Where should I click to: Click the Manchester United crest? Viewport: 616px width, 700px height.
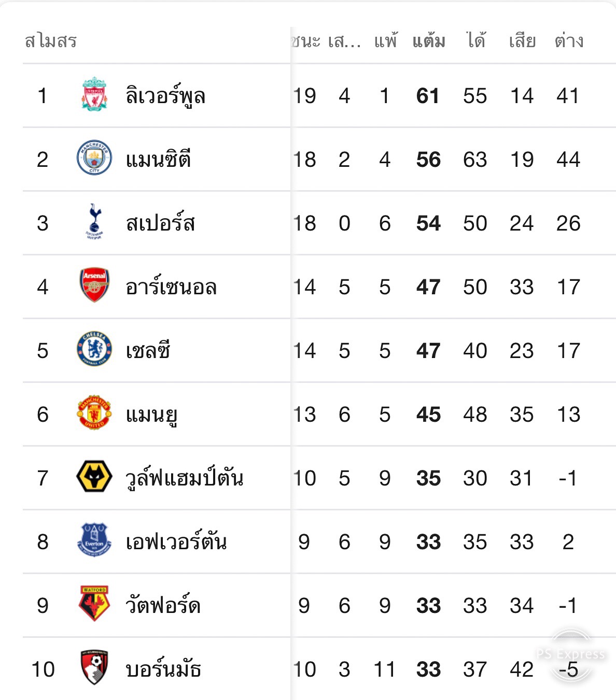click(x=94, y=413)
